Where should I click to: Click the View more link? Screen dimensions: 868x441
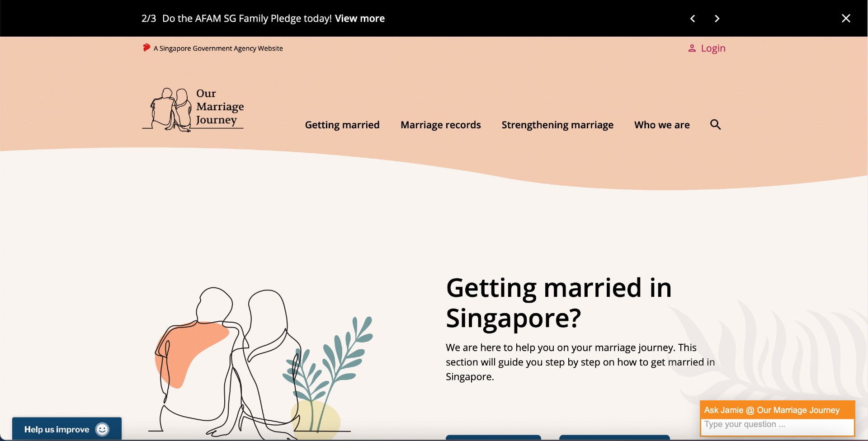click(x=359, y=19)
